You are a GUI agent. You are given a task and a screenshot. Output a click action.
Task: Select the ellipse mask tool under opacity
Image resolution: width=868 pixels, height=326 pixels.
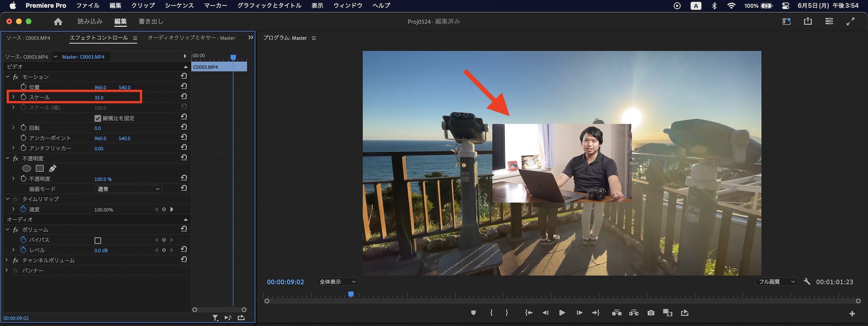pos(26,168)
